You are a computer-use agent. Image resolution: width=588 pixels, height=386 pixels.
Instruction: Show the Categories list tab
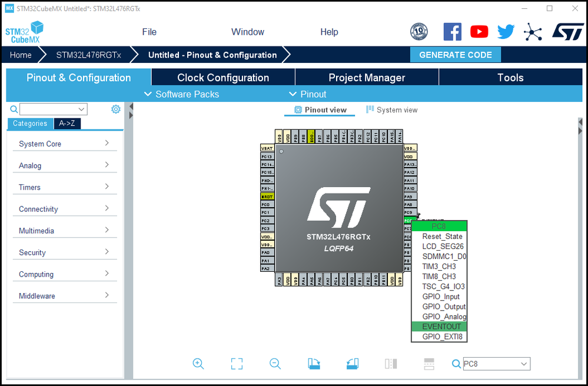30,124
